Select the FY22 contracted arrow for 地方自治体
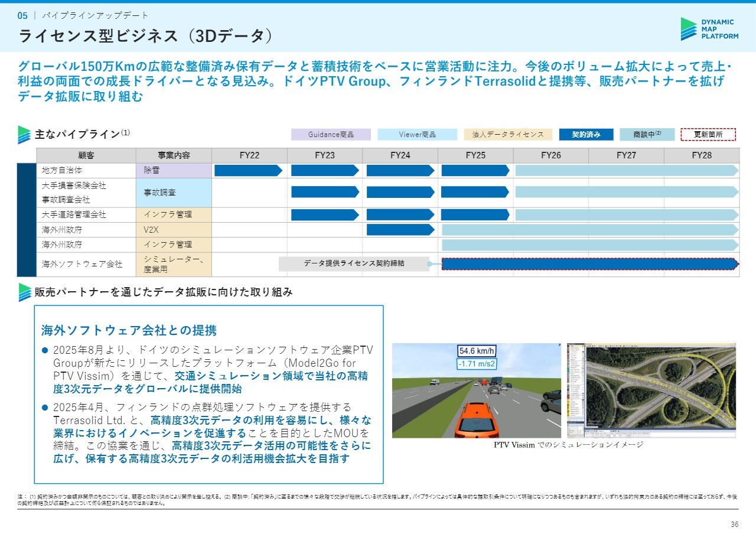Screen dimensions: 756x534 (x=248, y=171)
